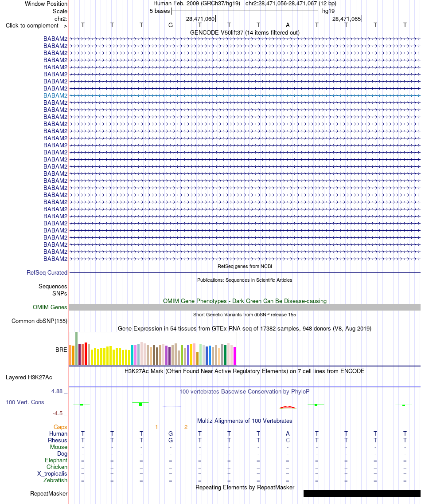Click the bright red bar in the GTEx chart
This screenshot has width=421, height=504.
86,354
